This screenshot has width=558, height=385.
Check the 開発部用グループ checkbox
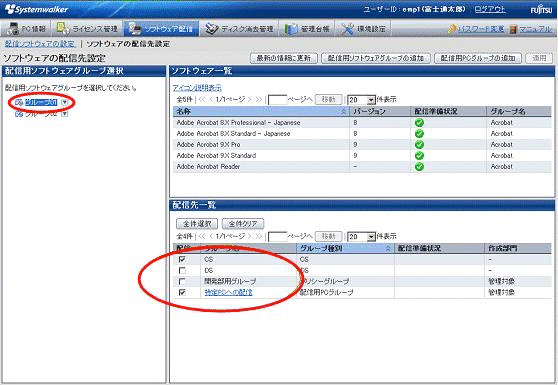182,281
